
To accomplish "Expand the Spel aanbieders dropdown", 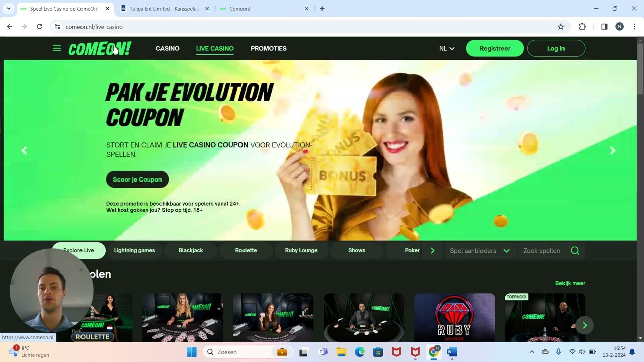I will (479, 251).
